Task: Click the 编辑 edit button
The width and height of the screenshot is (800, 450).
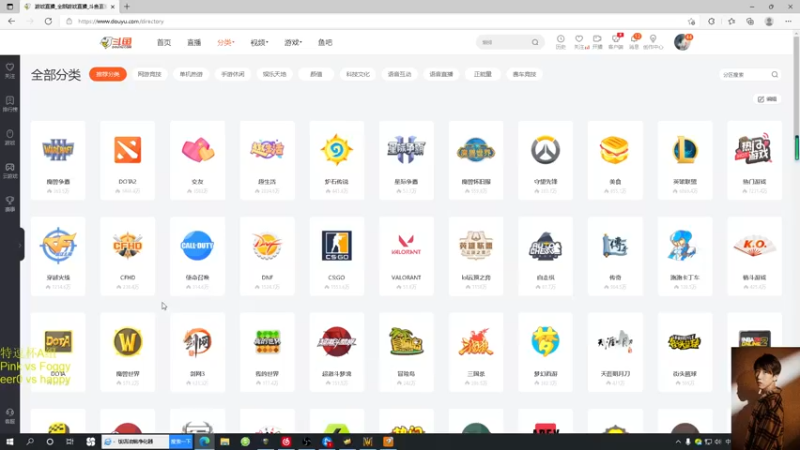Action: [x=767, y=99]
